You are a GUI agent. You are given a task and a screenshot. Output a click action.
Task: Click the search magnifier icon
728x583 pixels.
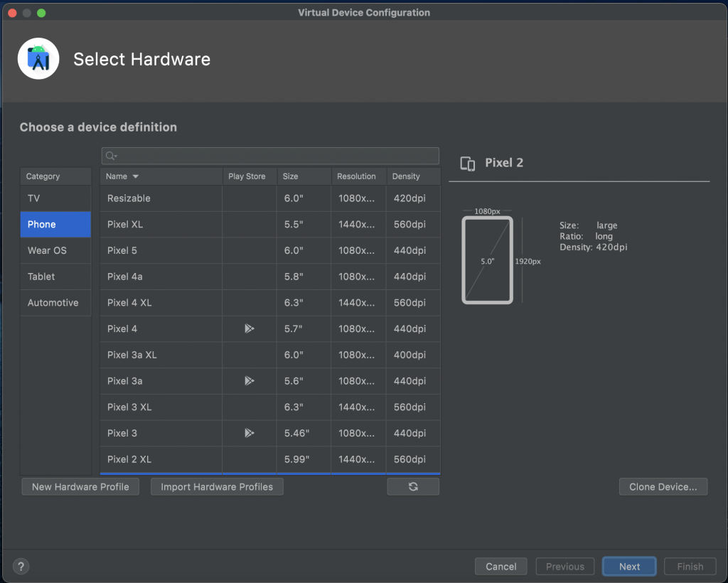(111, 156)
